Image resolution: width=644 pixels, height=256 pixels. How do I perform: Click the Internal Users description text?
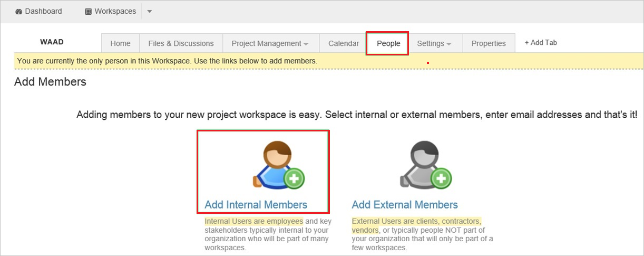click(x=268, y=234)
